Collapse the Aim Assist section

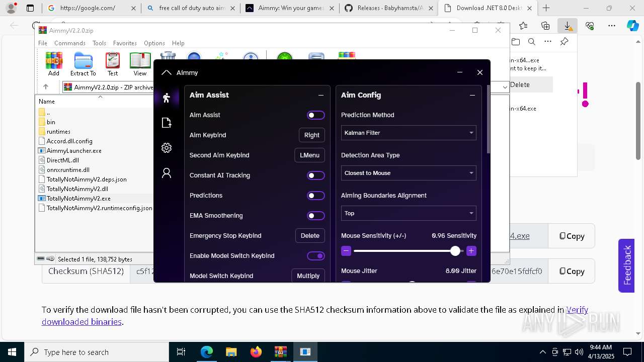[x=321, y=95]
